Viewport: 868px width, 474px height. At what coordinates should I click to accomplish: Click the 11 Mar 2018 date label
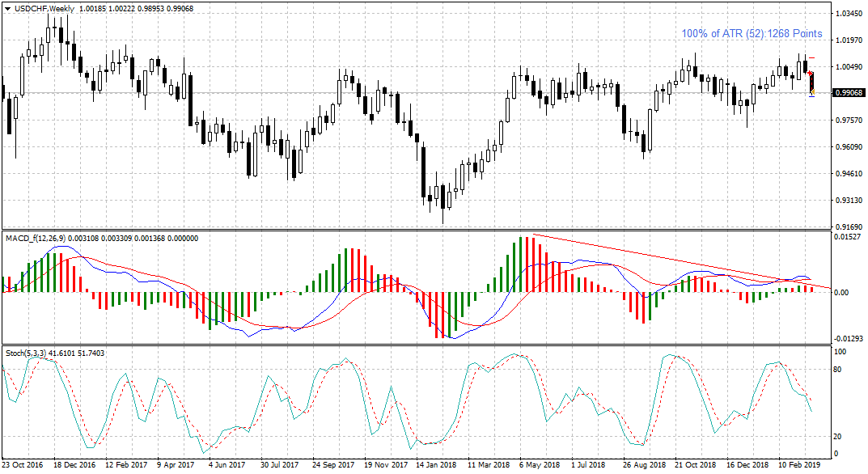(489, 464)
